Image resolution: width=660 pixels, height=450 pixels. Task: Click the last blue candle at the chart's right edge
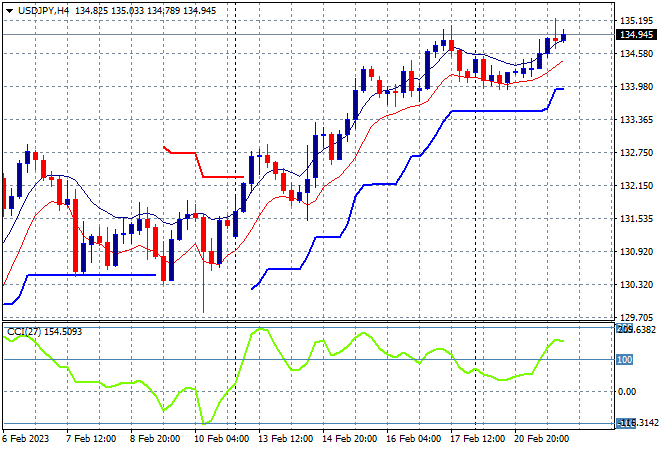click(x=564, y=37)
